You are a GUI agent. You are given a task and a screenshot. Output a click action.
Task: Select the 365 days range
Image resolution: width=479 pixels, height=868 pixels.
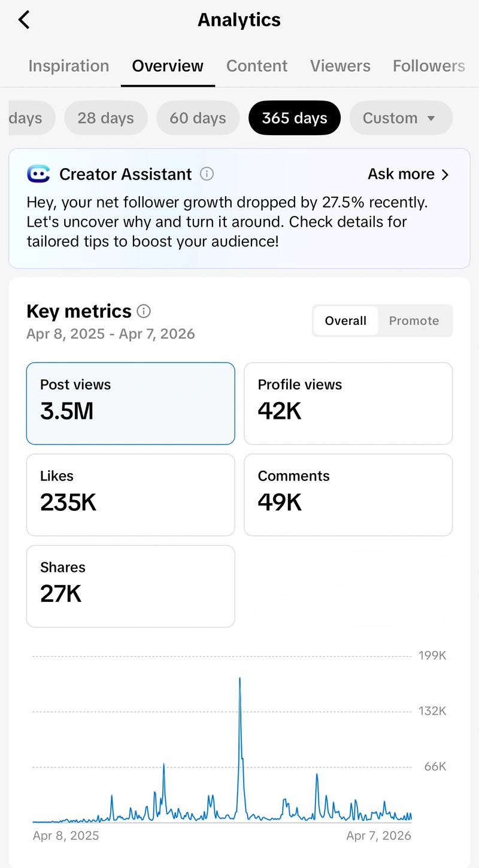click(295, 118)
